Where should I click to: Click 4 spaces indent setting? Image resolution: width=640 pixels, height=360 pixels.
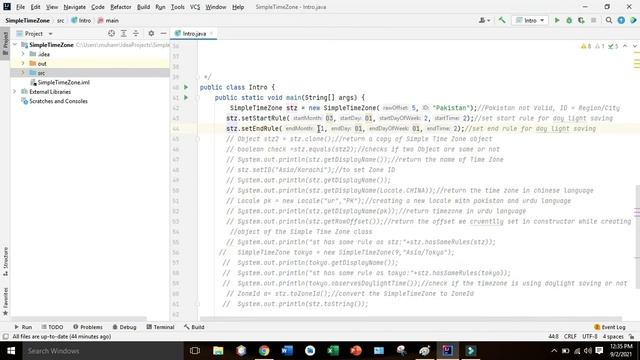pyautogui.click(x=613, y=336)
